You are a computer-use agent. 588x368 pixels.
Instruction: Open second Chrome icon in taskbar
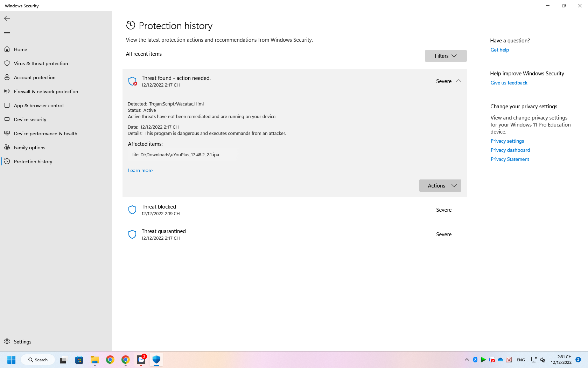click(x=126, y=360)
